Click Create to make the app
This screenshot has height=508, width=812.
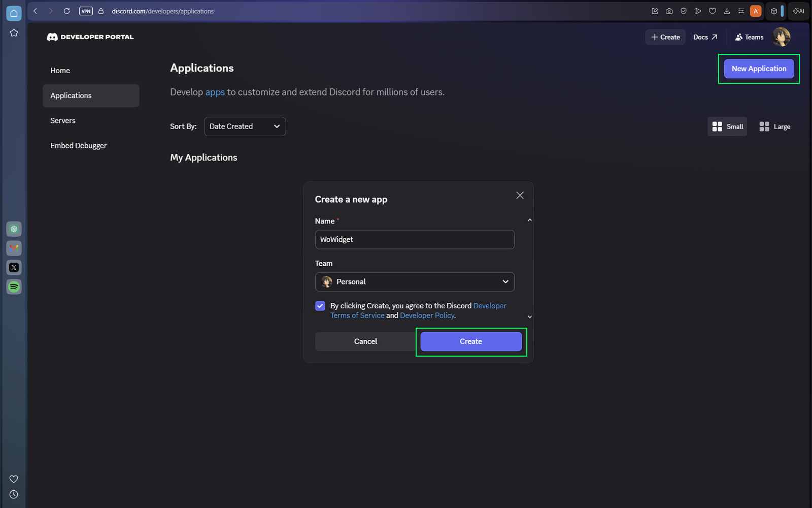(x=471, y=341)
